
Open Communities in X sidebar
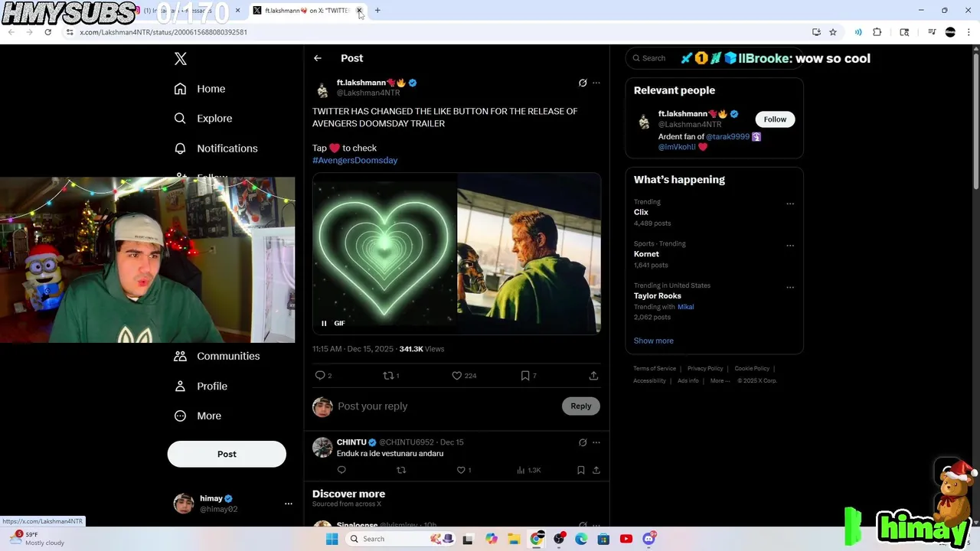(217, 356)
